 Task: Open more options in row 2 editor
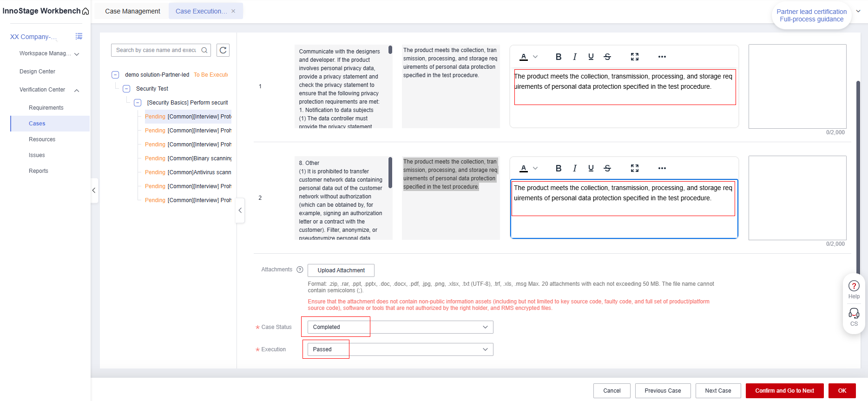point(662,168)
